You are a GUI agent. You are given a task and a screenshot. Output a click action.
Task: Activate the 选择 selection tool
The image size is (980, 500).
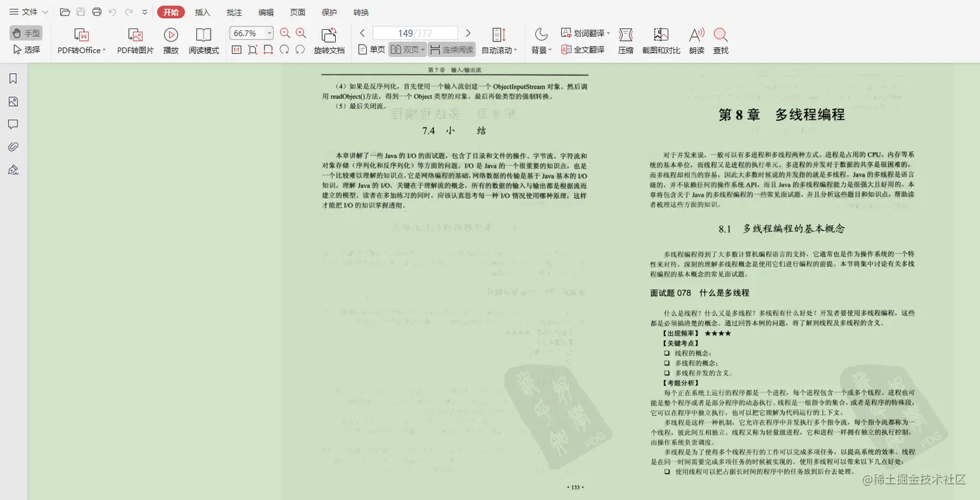pyautogui.click(x=25, y=50)
